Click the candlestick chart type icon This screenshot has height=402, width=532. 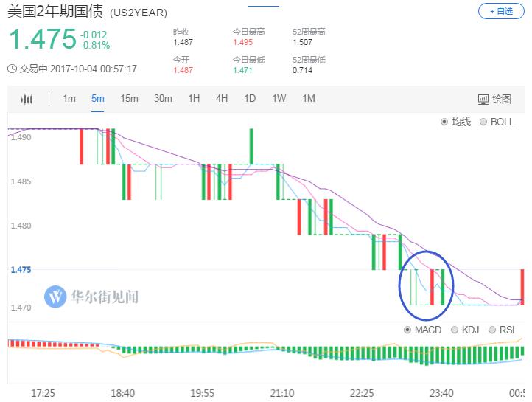coord(27,99)
